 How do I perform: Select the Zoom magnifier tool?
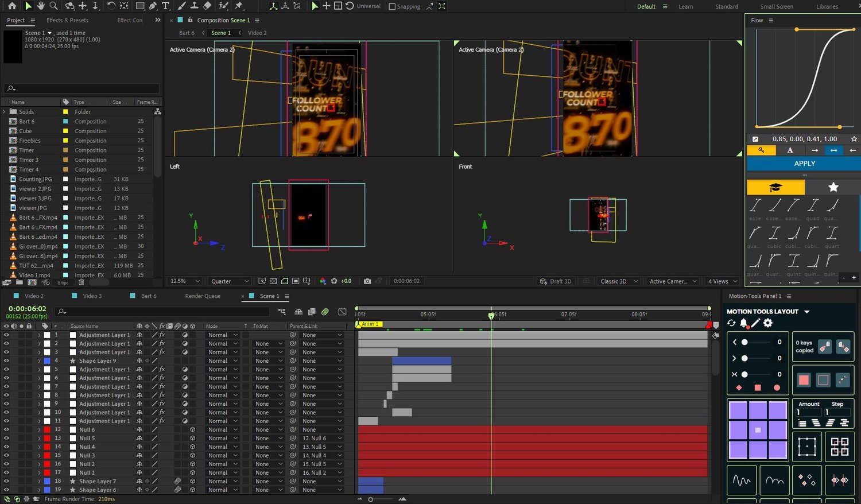click(53, 6)
